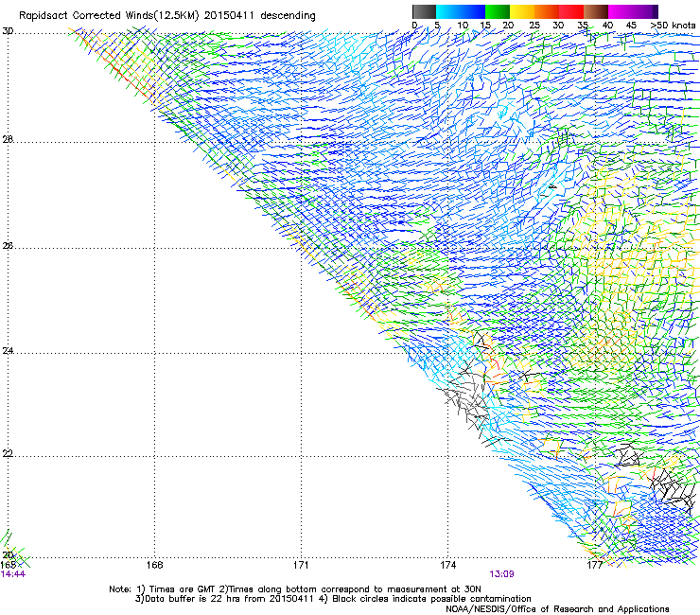Screen dimensions: 700x615
Task: Click the gray 0-5 knots color swatch
Action: pyautogui.click(x=424, y=11)
